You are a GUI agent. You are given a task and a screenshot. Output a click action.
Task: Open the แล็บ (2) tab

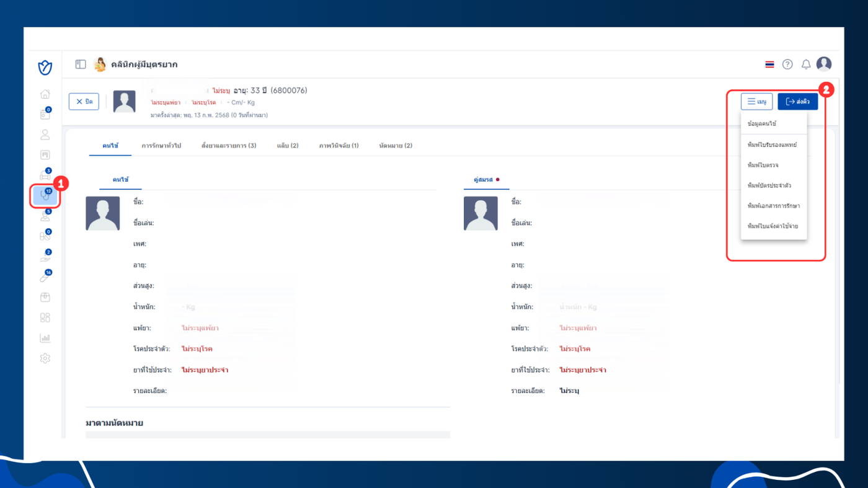point(288,146)
